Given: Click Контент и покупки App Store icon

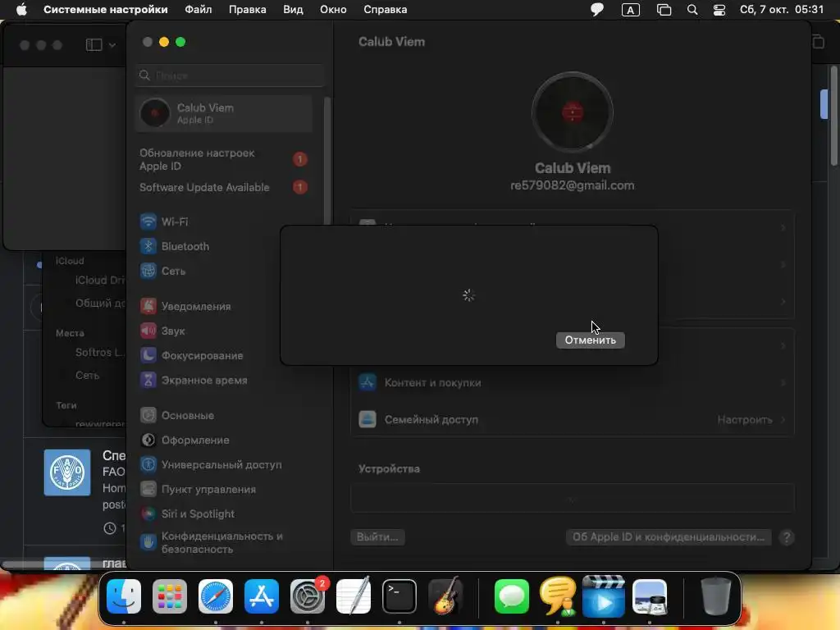Looking at the screenshot, I should pos(367,382).
